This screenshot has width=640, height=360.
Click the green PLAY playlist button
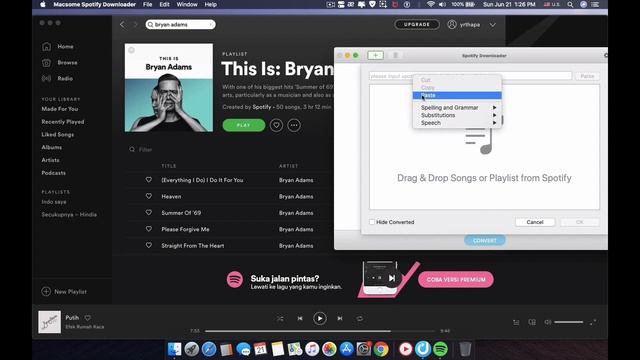pyautogui.click(x=244, y=125)
